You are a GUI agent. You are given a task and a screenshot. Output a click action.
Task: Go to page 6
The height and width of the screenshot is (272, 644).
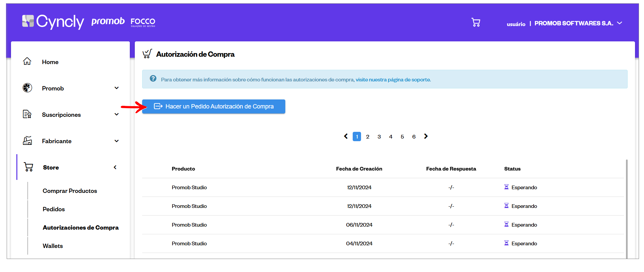point(414,137)
